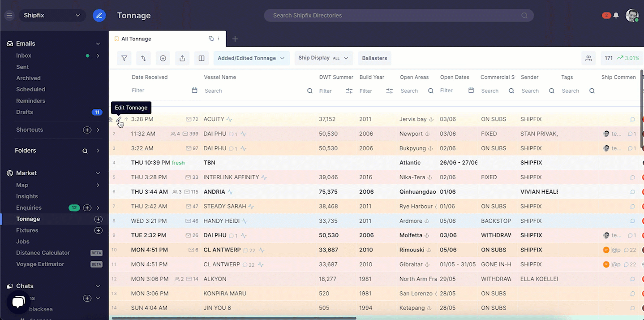Image resolution: width=644 pixels, height=320 pixels.
Task: Select the All Tonnage tab
Action: 136,39
